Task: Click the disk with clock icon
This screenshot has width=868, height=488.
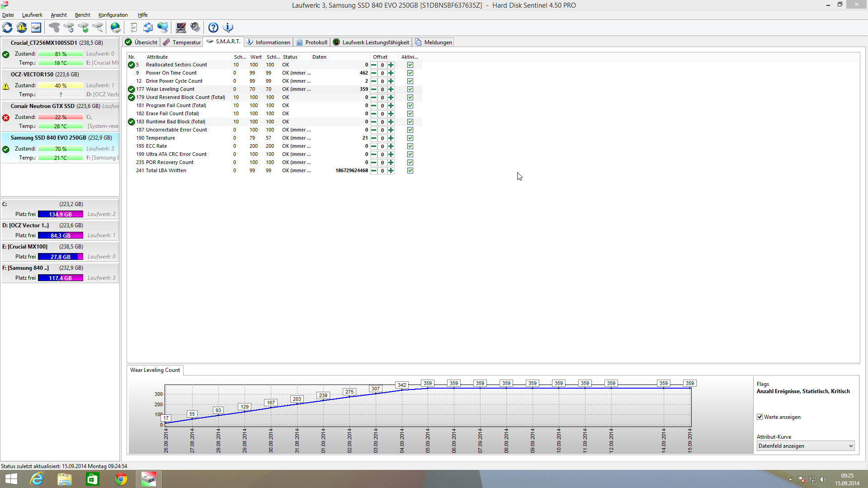Action: pos(69,28)
